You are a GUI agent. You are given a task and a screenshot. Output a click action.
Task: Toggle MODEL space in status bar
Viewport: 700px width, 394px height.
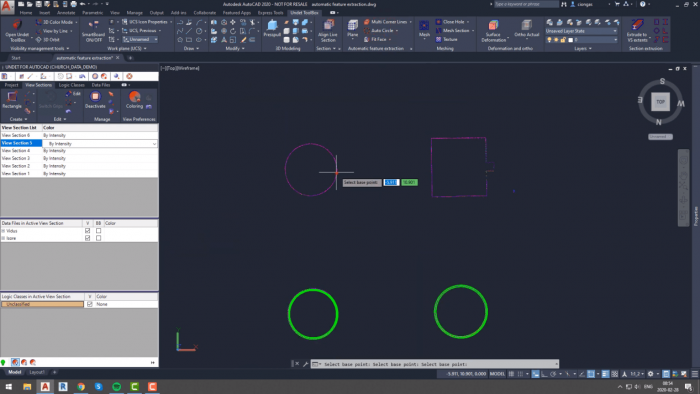pos(497,374)
